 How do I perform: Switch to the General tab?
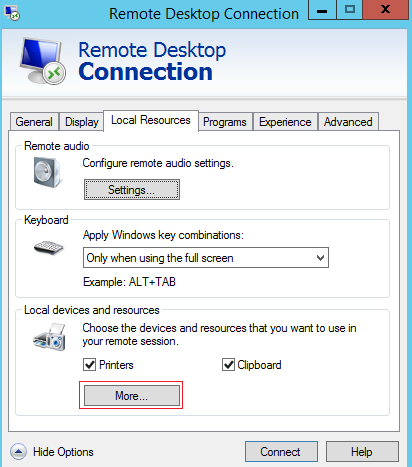[34, 122]
